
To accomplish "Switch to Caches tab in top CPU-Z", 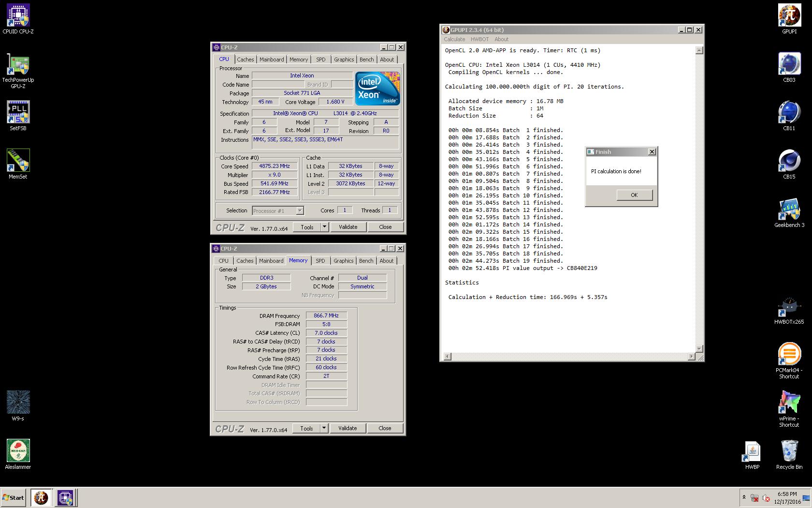I will coord(245,60).
